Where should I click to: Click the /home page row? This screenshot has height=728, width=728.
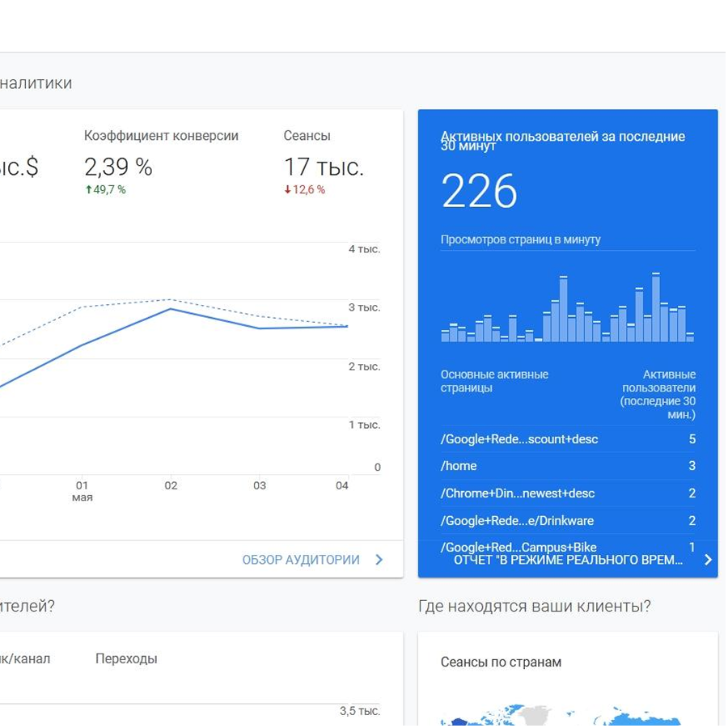pyautogui.click(x=567, y=466)
